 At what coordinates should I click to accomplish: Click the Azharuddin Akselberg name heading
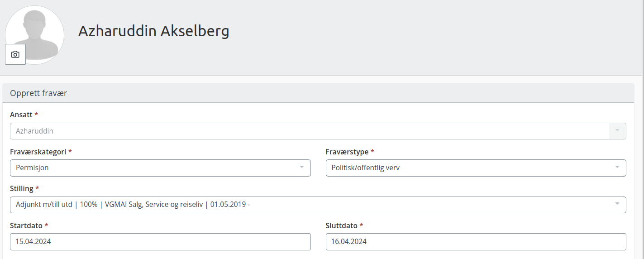[x=154, y=31]
